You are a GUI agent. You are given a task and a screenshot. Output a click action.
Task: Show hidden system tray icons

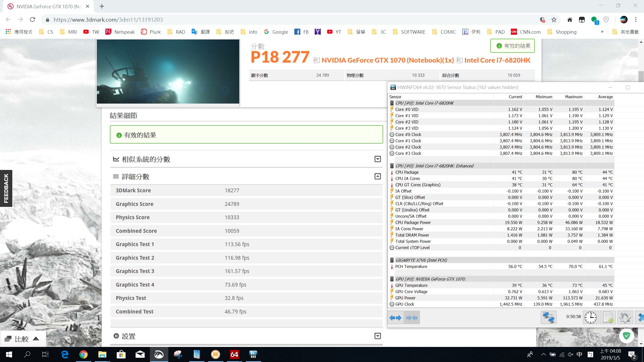tap(543, 354)
